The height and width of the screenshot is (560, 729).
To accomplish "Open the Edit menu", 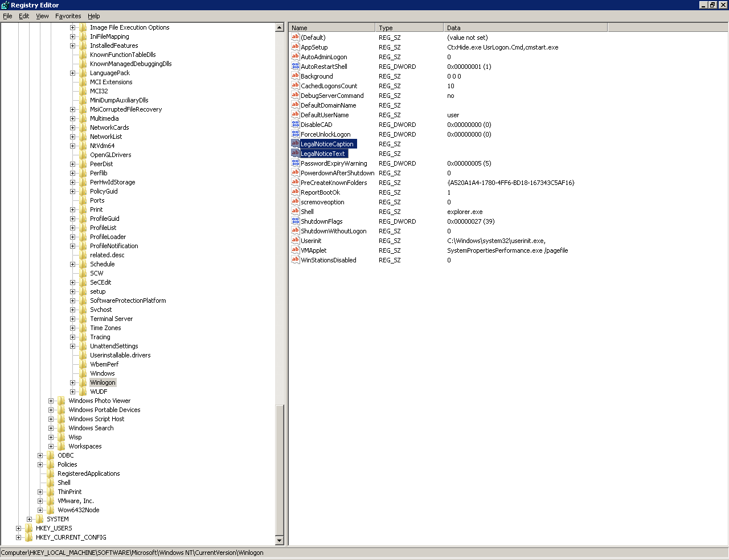I will tap(24, 16).
